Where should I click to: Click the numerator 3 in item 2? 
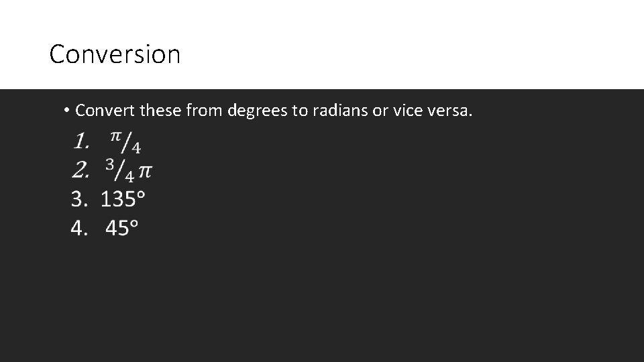coord(111,165)
